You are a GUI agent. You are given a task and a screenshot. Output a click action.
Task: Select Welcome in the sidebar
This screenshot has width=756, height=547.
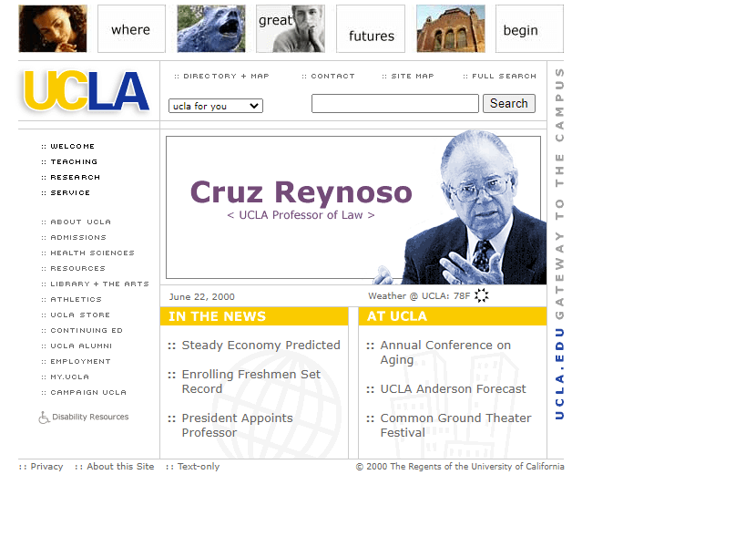68,146
